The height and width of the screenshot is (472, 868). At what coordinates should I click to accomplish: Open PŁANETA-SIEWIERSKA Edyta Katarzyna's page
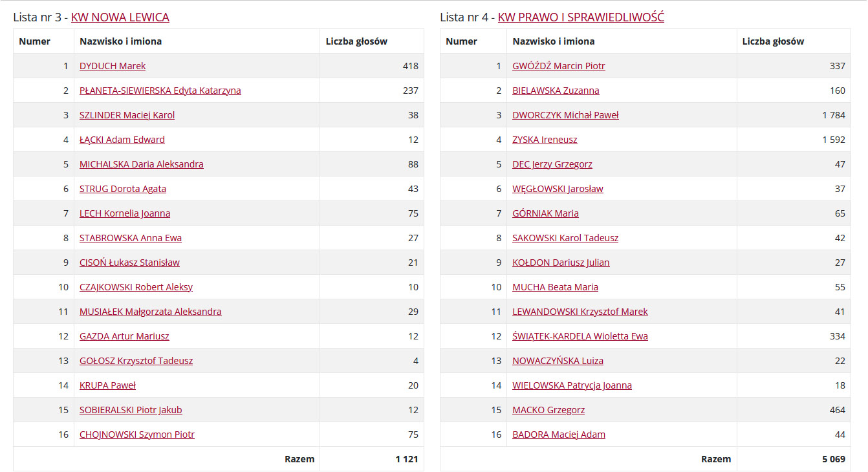[x=160, y=91]
